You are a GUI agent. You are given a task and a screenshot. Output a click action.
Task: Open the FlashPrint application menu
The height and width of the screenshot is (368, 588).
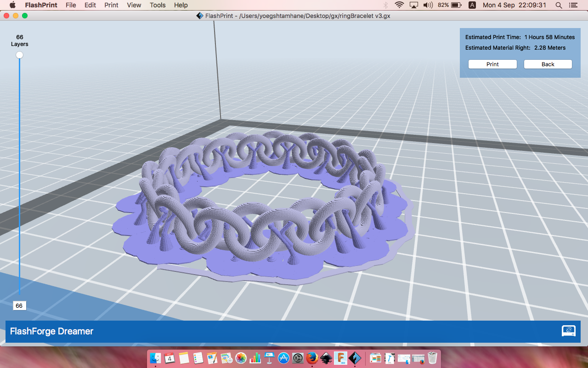41,5
